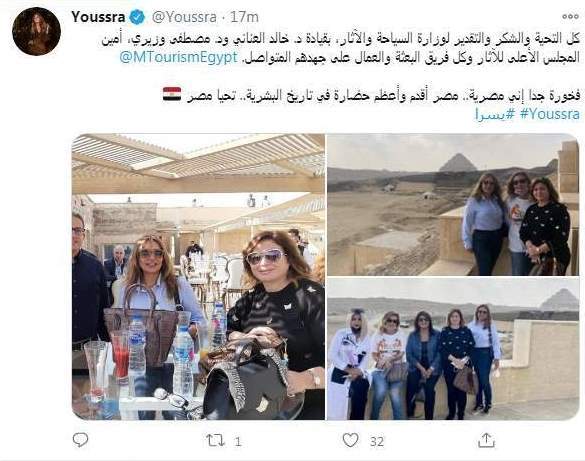Screen dimensions: 585x461
Task: Like the tweet with the heart icon
Action: (x=351, y=440)
